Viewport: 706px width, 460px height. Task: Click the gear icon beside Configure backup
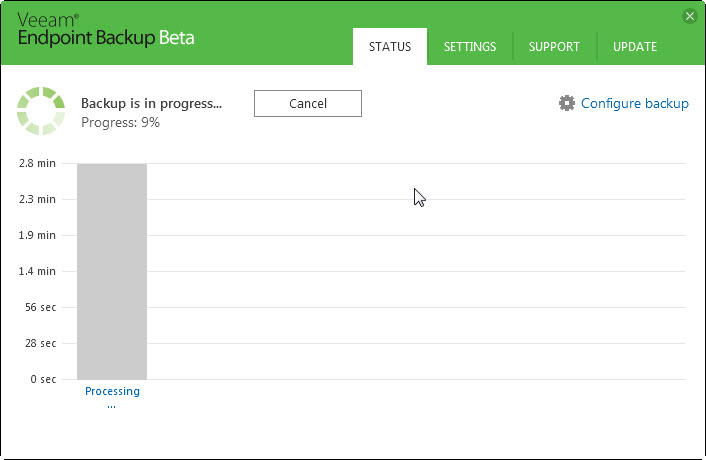567,103
